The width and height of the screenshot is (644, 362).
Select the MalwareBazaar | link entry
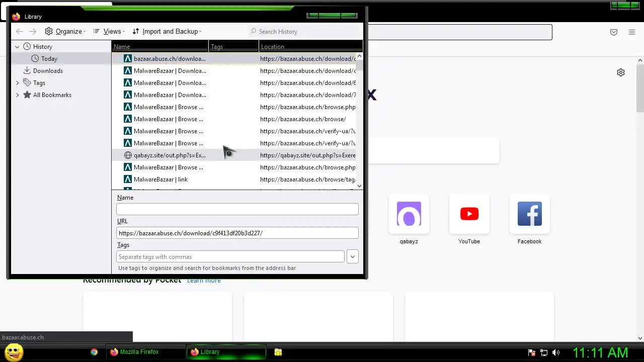point(234,179)
